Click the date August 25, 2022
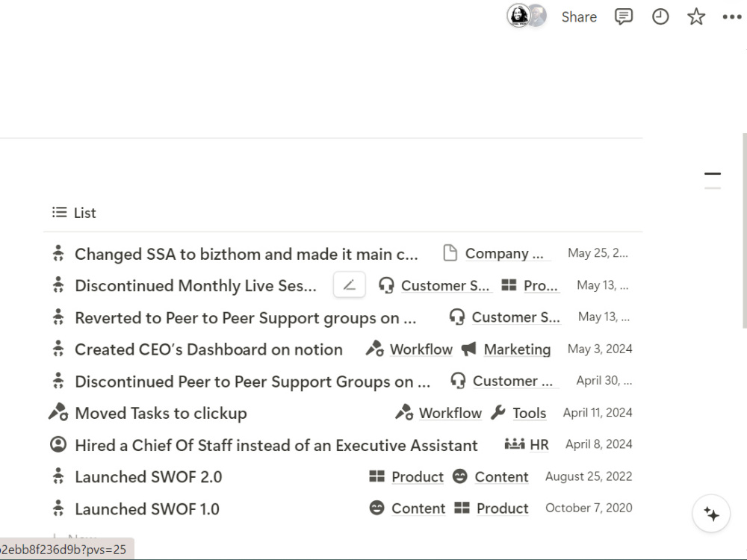Viewport: 747px width, 560px height. tap(589, 476)
